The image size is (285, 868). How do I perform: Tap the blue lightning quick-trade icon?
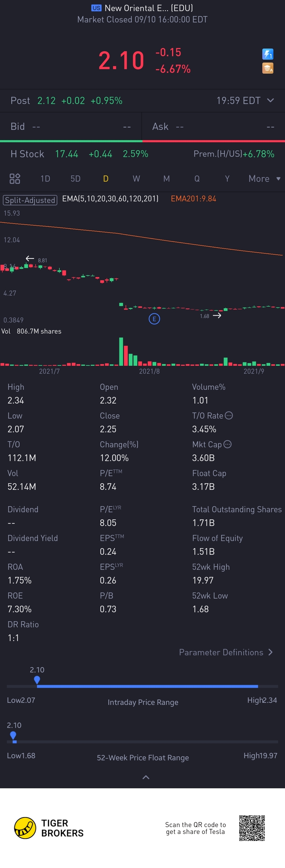click(x=268, y=54)
